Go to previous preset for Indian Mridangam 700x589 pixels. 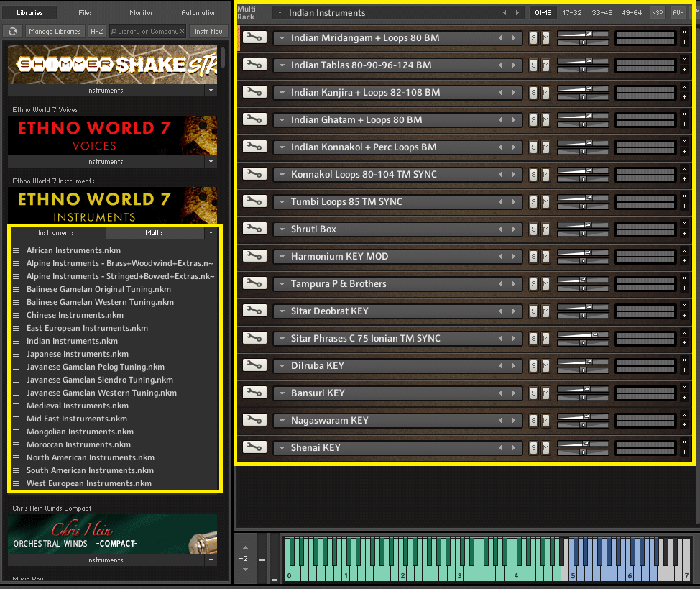[500, 38]
